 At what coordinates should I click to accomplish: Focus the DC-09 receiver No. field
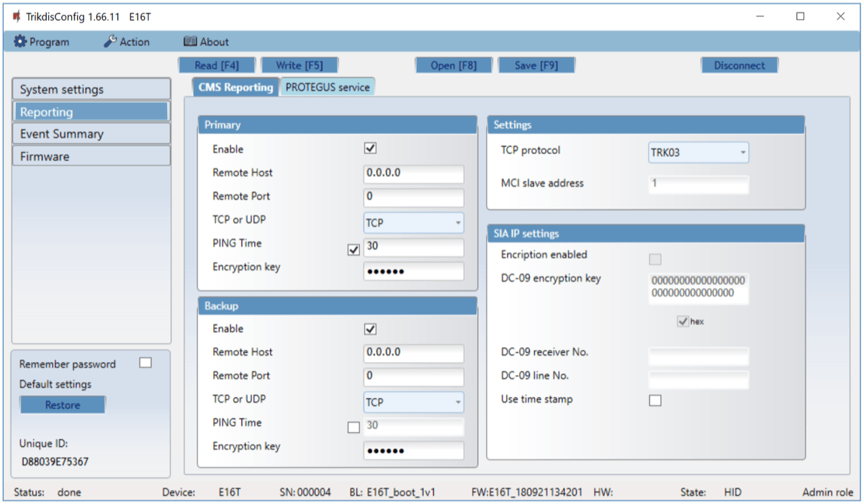click(x=698, y=355)
